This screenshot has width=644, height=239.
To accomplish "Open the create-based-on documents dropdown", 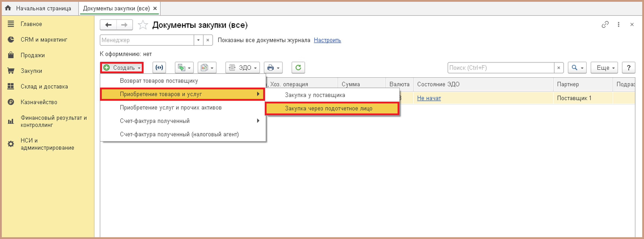I will coord(184,67).
